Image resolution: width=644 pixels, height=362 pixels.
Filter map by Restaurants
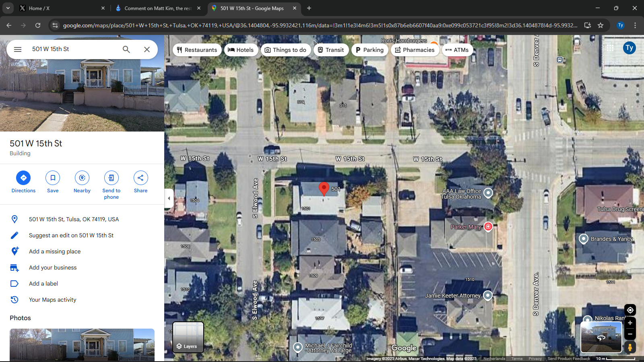(197, 50)
